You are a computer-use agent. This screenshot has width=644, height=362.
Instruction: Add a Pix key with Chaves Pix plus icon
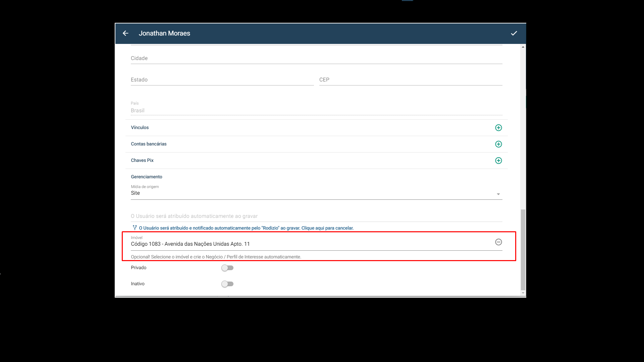click(498, 161)
